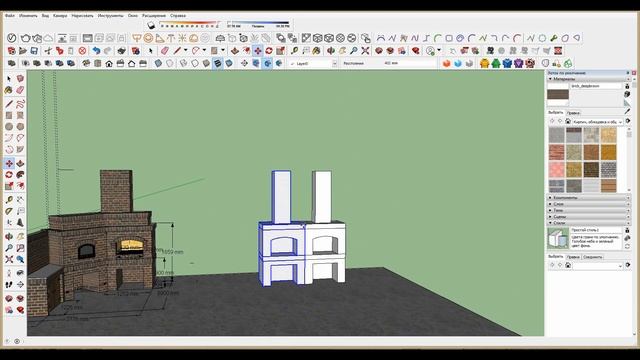The width and height of the screenshot is (640, 360).
Task: Expand the Сцены panel
Action: point(588,216)
